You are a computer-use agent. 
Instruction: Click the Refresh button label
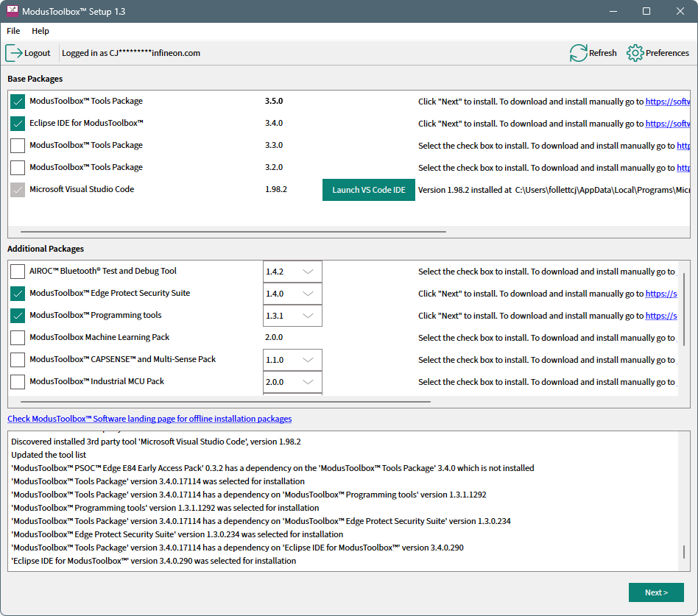coord(603,53)
